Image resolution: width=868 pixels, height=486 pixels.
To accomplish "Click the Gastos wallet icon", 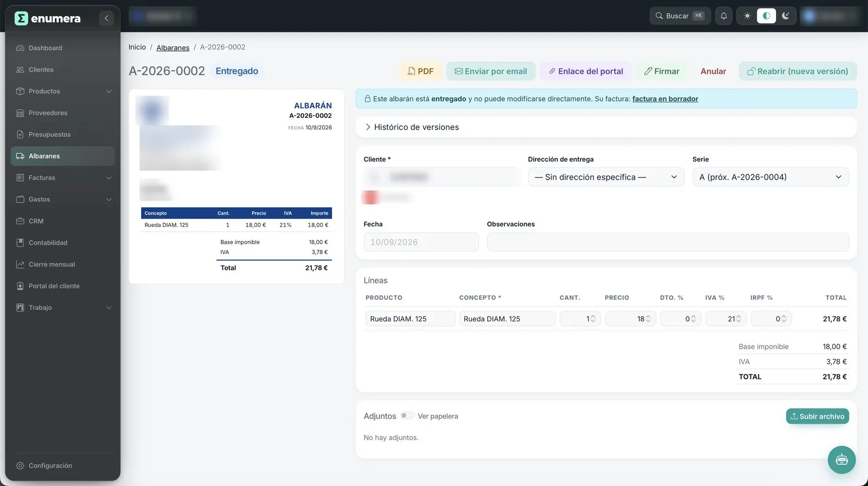I will (x=20, y=199).
